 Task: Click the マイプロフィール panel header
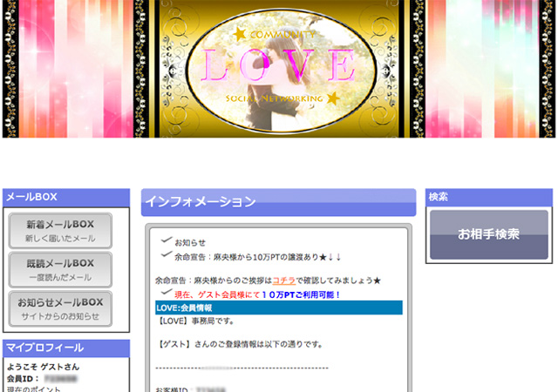66,348
